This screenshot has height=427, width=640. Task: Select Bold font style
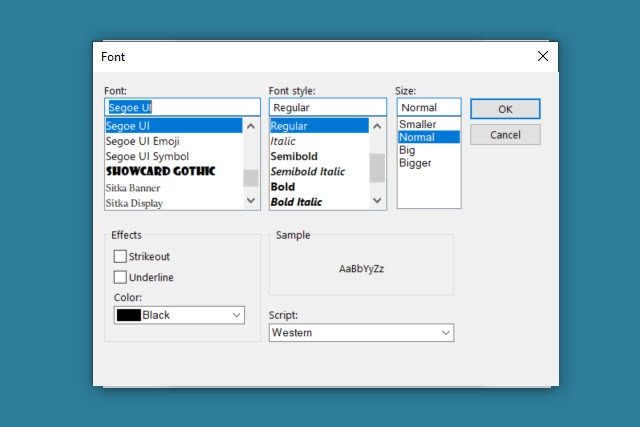[319, 187]
